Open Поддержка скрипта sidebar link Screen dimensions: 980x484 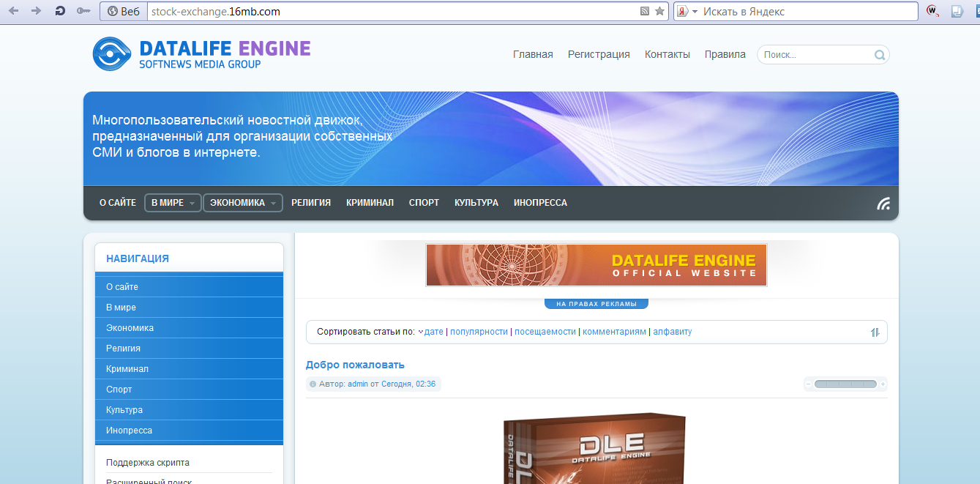point(148,463)
